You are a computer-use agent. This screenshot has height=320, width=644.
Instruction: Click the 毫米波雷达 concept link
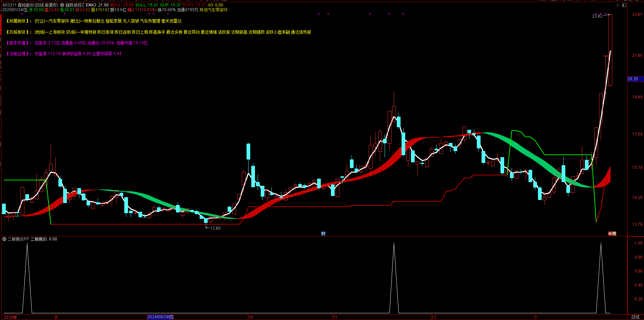click(x=171, y=21)
